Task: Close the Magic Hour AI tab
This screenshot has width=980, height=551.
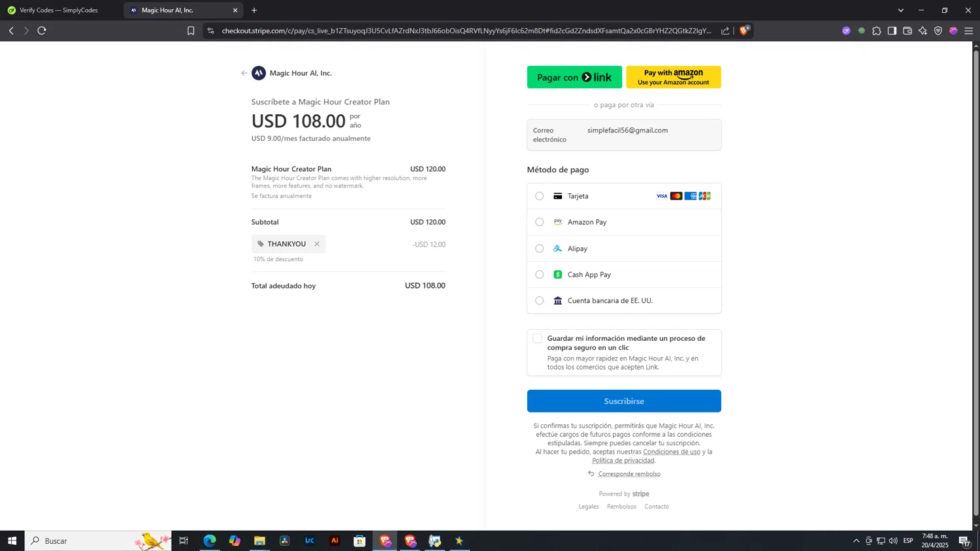Action: click(235, 10)
